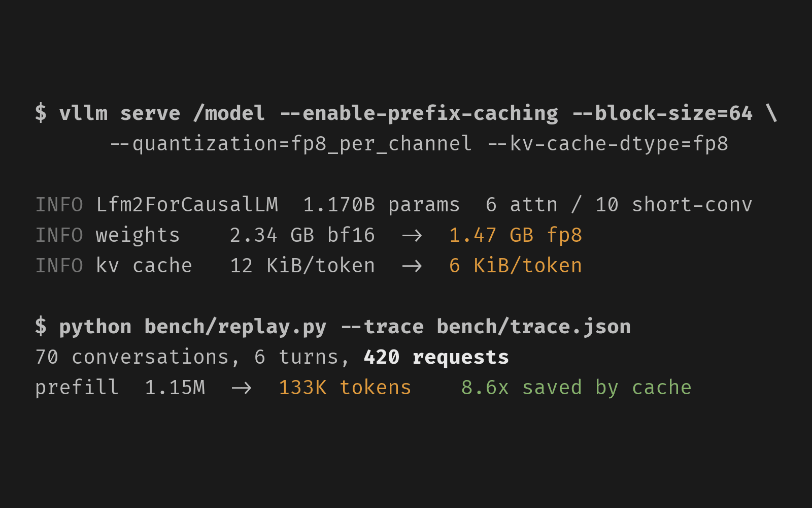Click the second dollar prompt before python
This screenshot has height=508, width=812.
[x=41, y=326]
